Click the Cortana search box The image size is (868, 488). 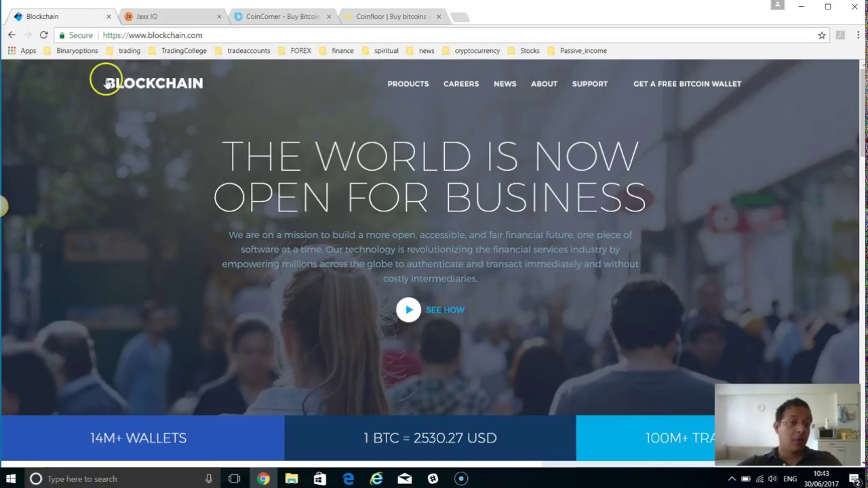[122, 479]
